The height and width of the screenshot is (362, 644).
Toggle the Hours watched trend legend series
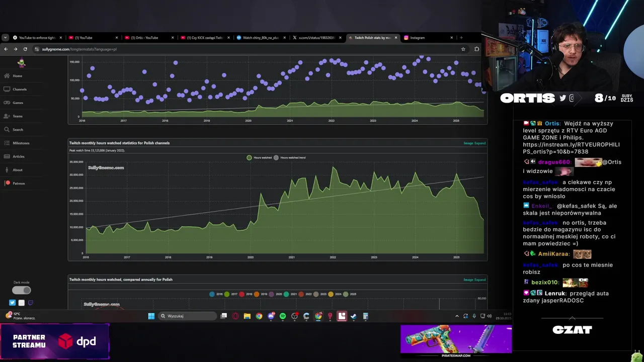click(x=289, y=157)
